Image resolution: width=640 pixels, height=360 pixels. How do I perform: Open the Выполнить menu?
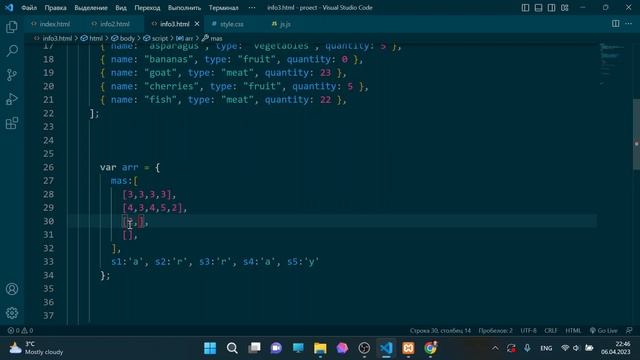(184, 8)
